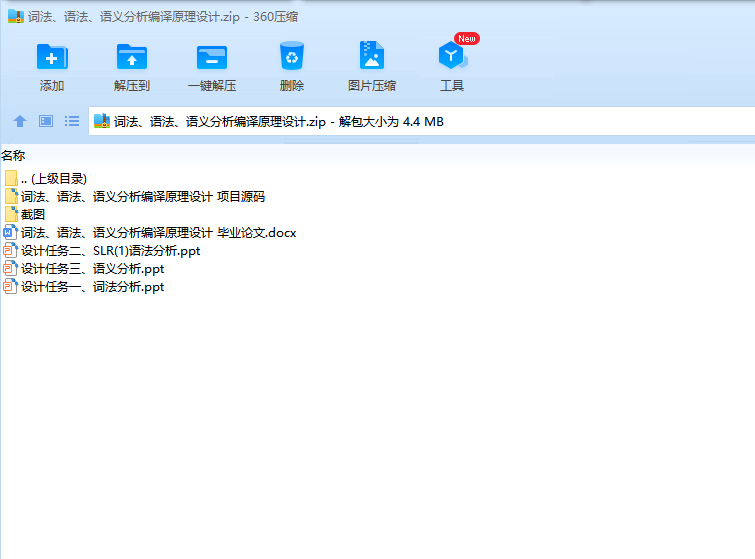Click the 解压到 (Extract to) icon

(132, 58)
